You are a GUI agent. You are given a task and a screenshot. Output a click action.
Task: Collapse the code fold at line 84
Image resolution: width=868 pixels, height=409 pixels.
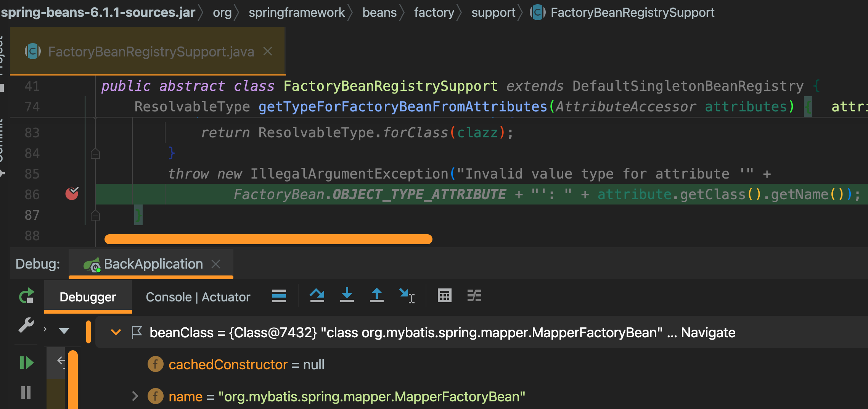click(x=95, y=153)
